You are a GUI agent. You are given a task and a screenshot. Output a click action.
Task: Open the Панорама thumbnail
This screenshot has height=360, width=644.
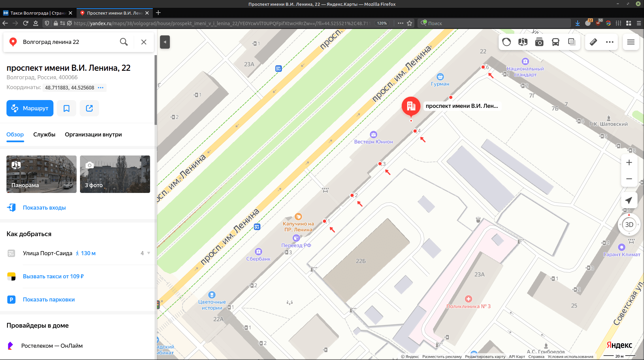pyautogui.click(x=42, y=174)
